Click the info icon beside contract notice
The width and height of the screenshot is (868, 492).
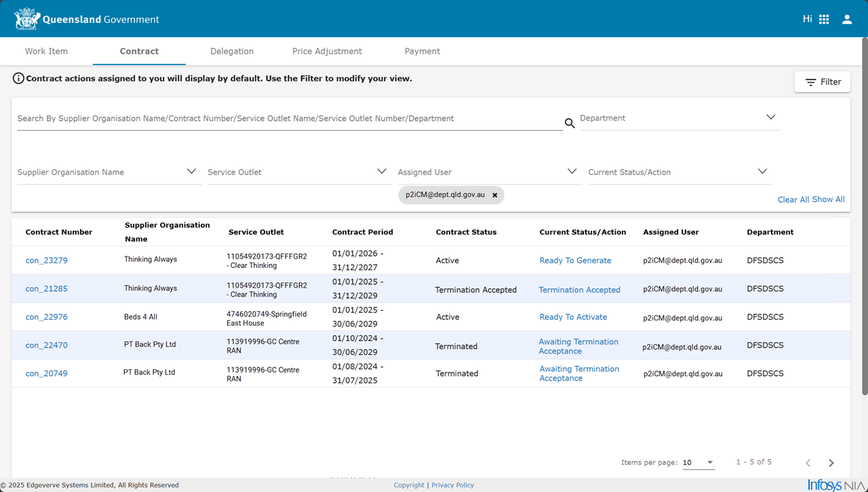[x=18, y=79]
